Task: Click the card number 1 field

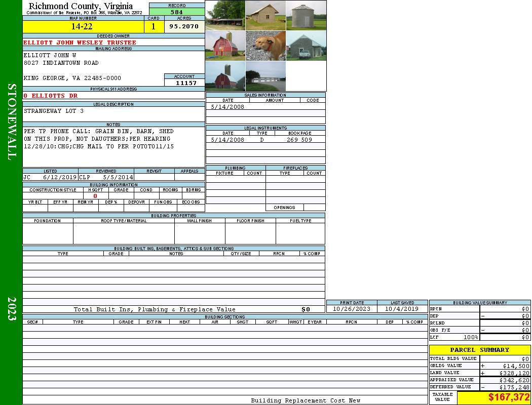Action: click(154, 26)
